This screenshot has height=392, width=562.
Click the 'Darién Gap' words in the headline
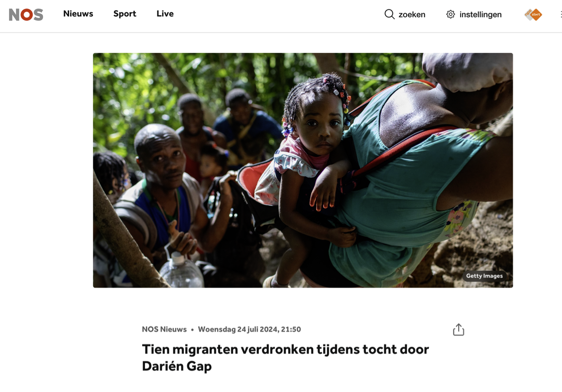(x=177, y=366)
